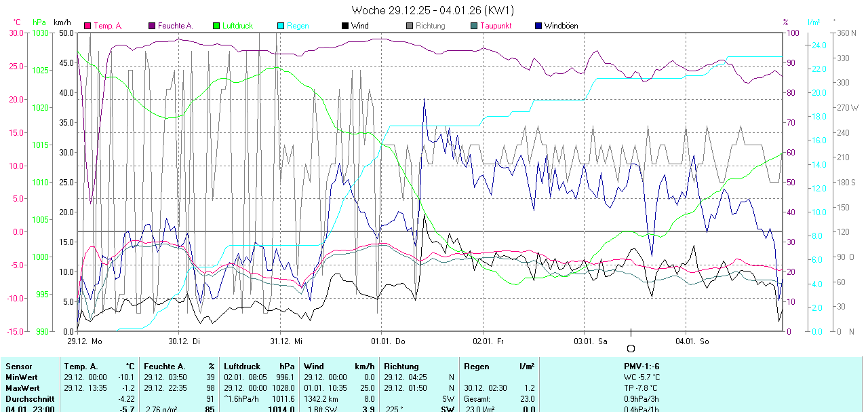This screenshot has width=868, height=412.
Task: Click the moon phase circle below the chart
Action: 631,348
